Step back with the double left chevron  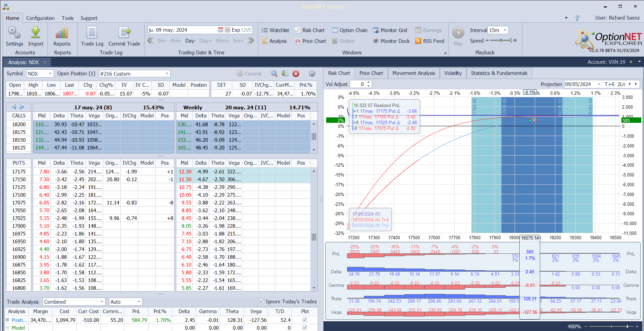coord(151,41)
